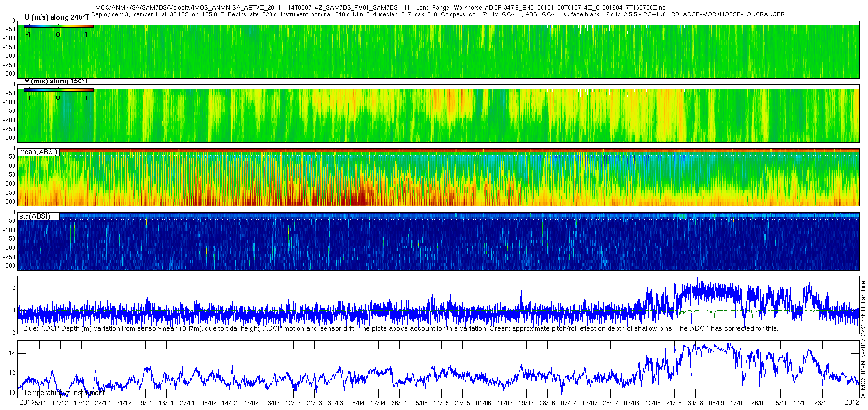Image resolution: width=868 pixels, height=410 pixels.
Task: Click the Temperature at instrument label
Action: [64, 393]
